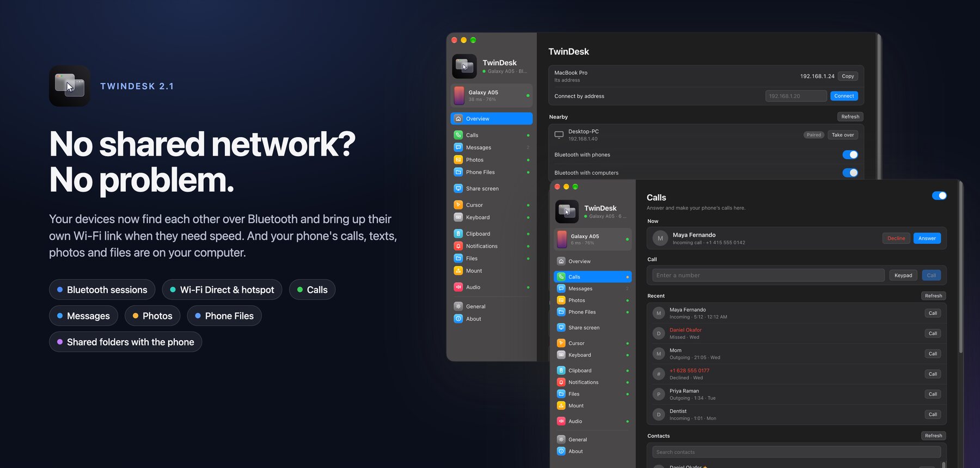Open Notifications in back window sidebar

click(x=491, y=246)
